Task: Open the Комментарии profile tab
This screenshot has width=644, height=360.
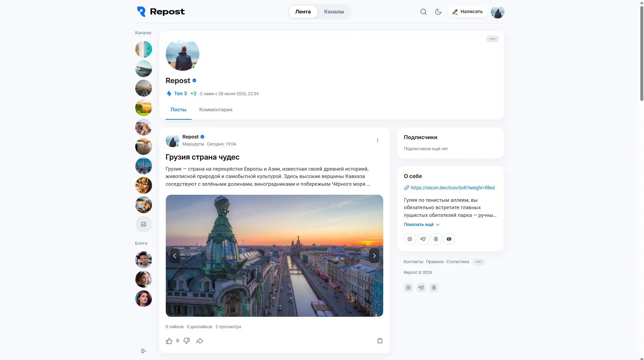Action: pyautogui.click(x=216, y=110)
